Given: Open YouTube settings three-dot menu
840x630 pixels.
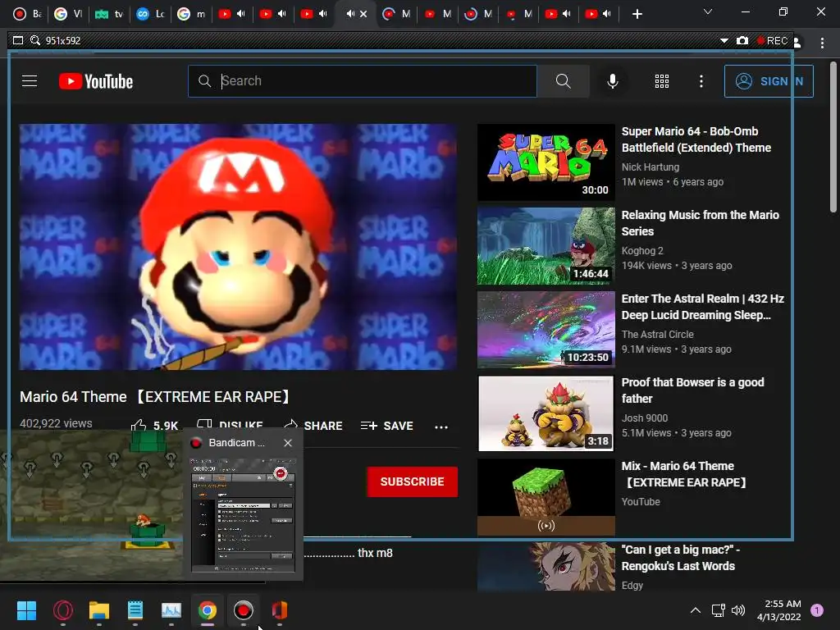Looking at the screenshot, I should (x=701, y=81).
